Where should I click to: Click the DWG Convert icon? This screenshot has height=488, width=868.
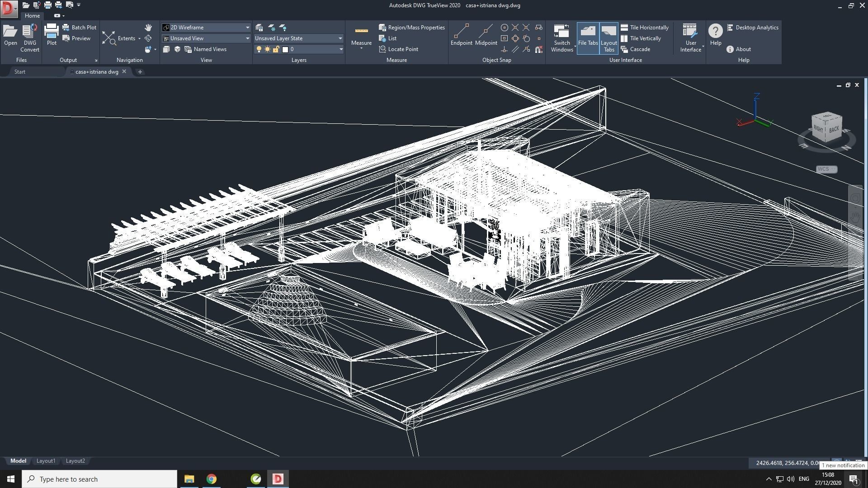(x=30, y=33)
